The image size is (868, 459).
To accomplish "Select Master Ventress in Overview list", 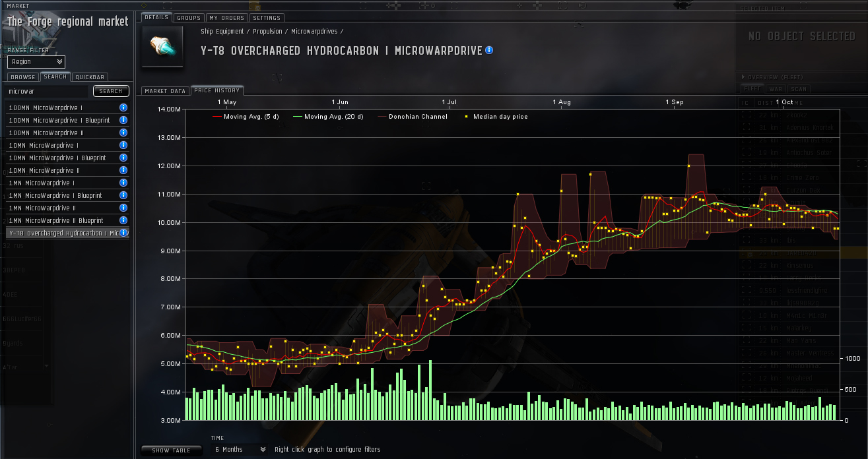I will pos(811,353).
